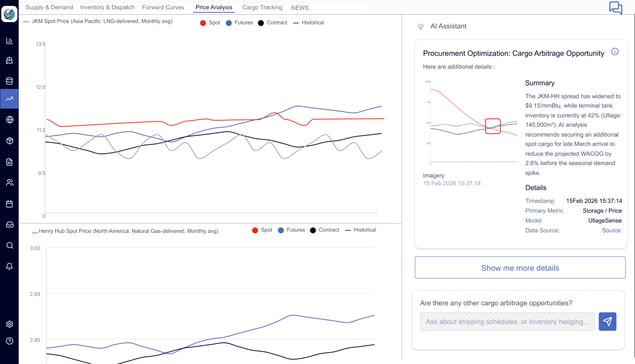Open the globe map icon
Screen dimensions: 635x364
[x=9, y=119]
